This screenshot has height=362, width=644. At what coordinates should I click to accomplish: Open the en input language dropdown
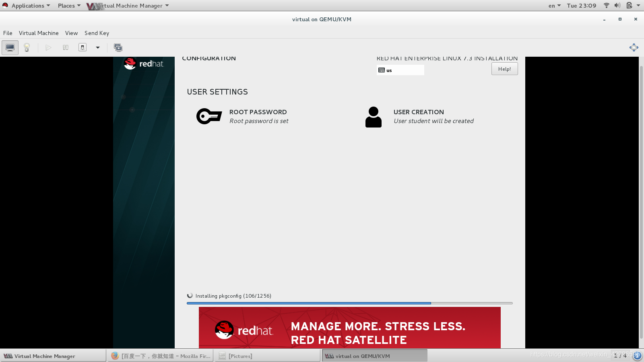click(554, 6)
